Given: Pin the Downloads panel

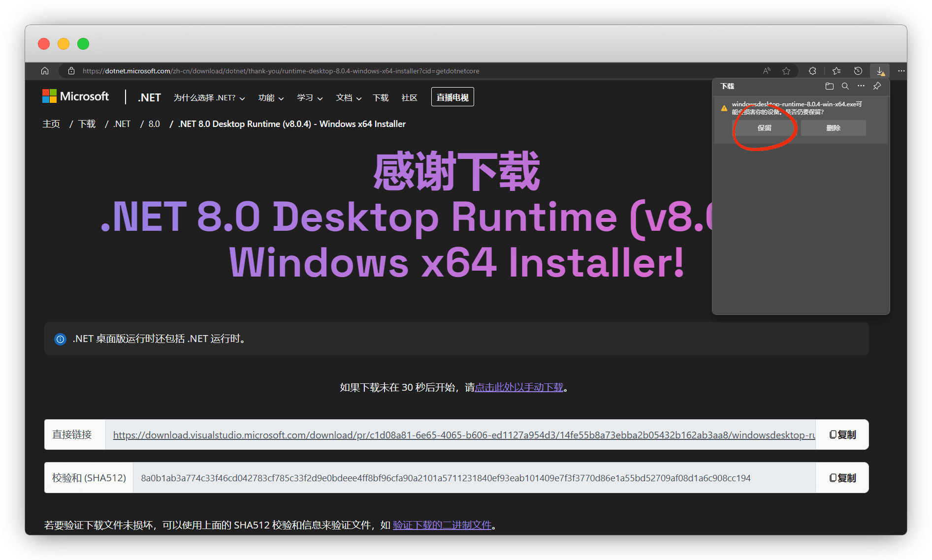Looking at the screenshot, I should pyautogui.click(x=877, y=86).
